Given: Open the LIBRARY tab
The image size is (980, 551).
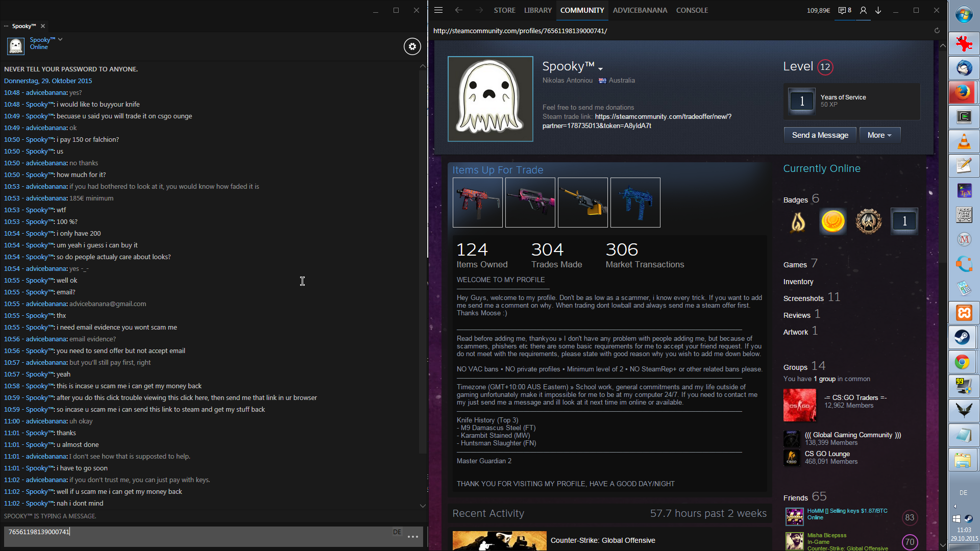Looking at the screenshot, I should 537,10.
